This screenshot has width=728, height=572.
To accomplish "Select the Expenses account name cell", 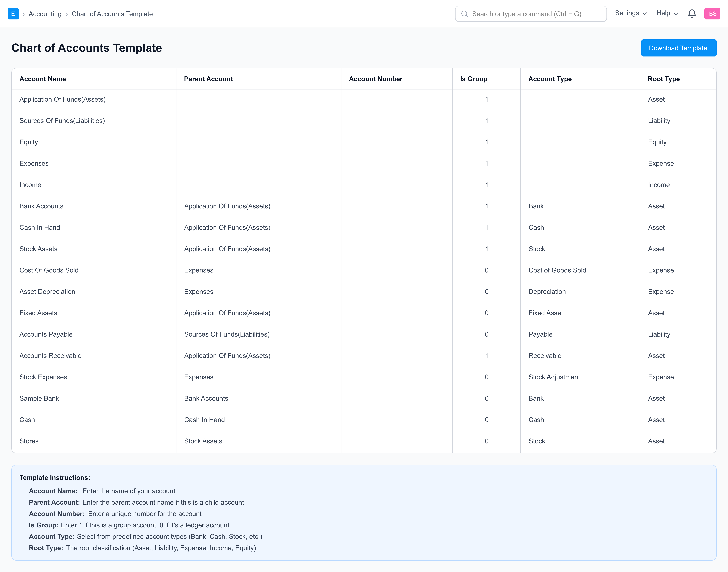I will pos(34,164).
